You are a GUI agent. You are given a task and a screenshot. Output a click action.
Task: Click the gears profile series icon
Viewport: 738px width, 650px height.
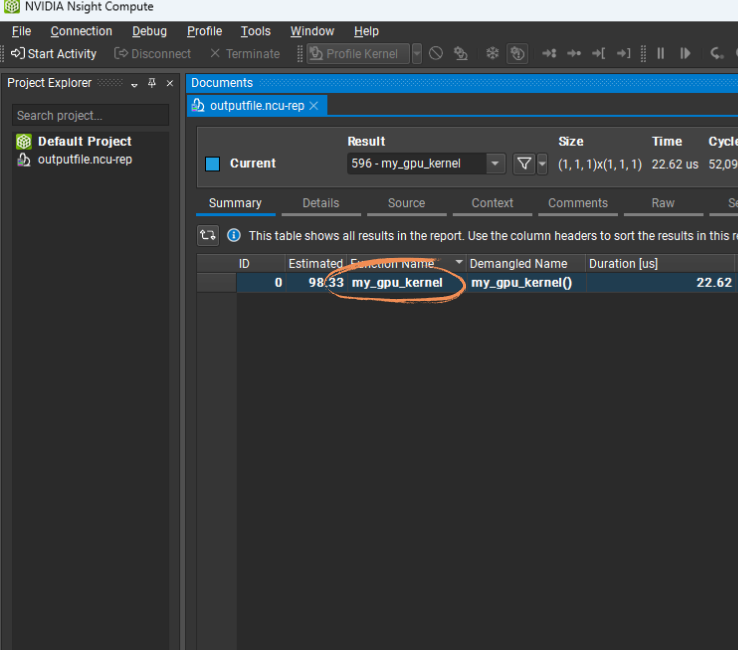coord(460,53)
